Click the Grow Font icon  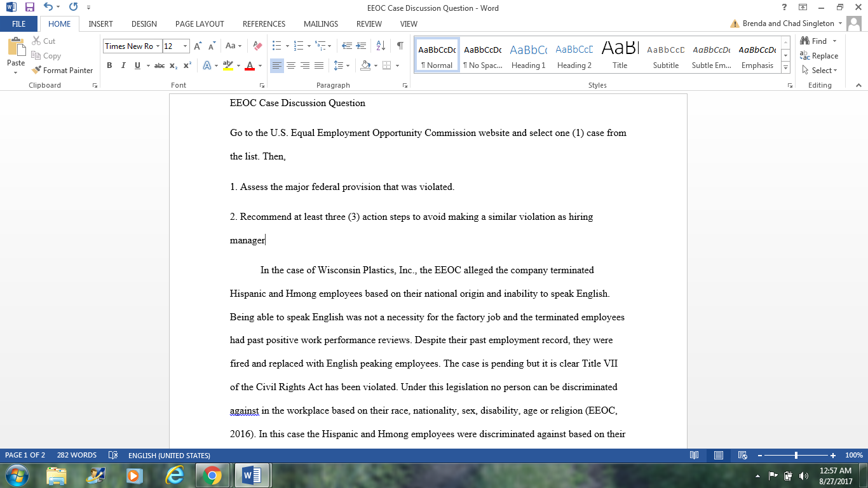(x=198, y=46)
